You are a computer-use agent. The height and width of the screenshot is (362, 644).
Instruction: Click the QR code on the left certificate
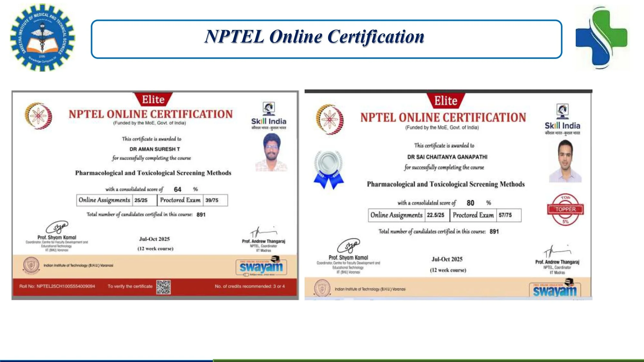pyautogui.click(x=164, y=287)
